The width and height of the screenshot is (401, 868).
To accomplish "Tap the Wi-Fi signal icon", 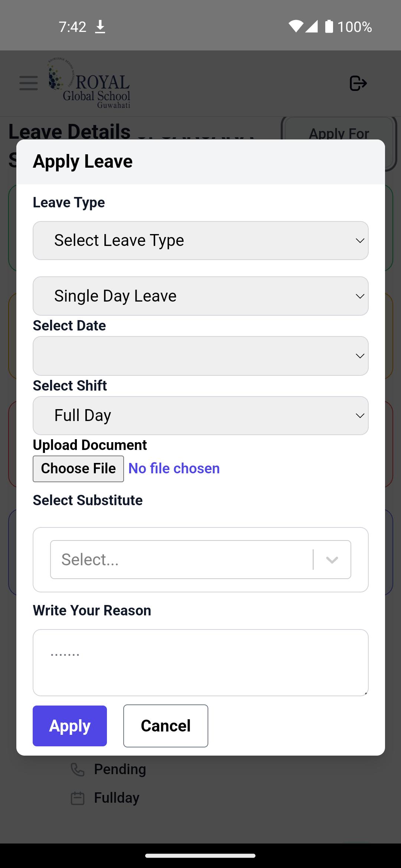I will (296, 27).
